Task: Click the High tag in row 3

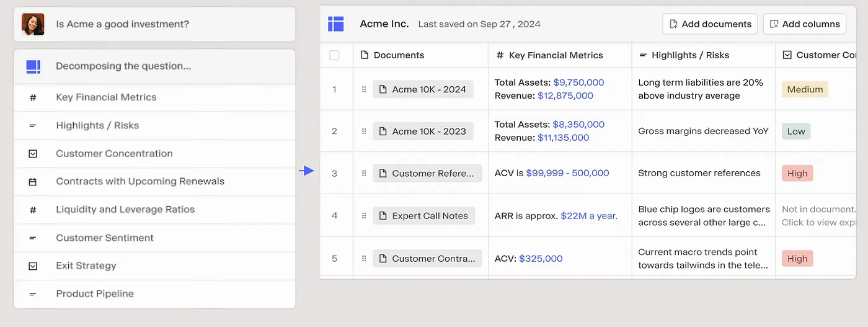Action: point(797,174)
